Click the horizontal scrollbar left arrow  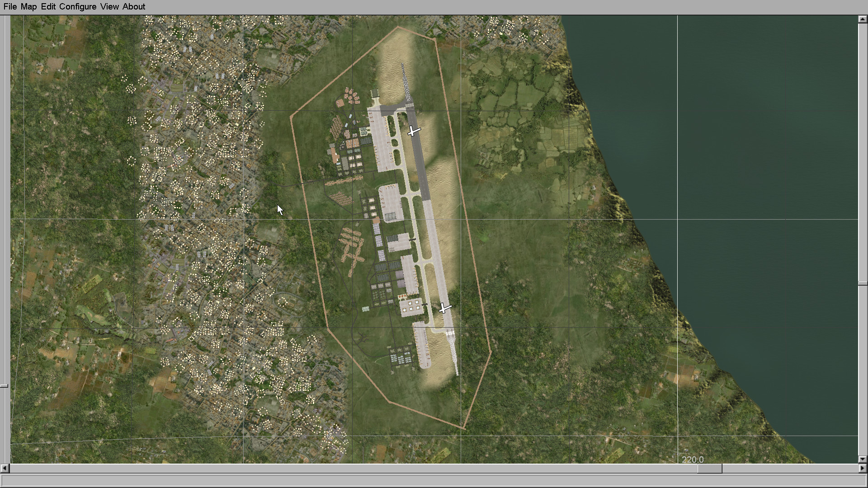pos(5,469)
